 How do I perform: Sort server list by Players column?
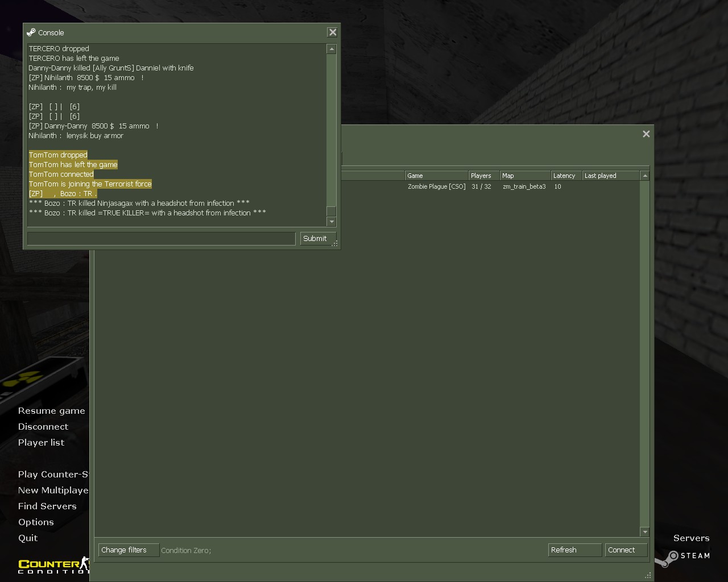click(483, 176)
